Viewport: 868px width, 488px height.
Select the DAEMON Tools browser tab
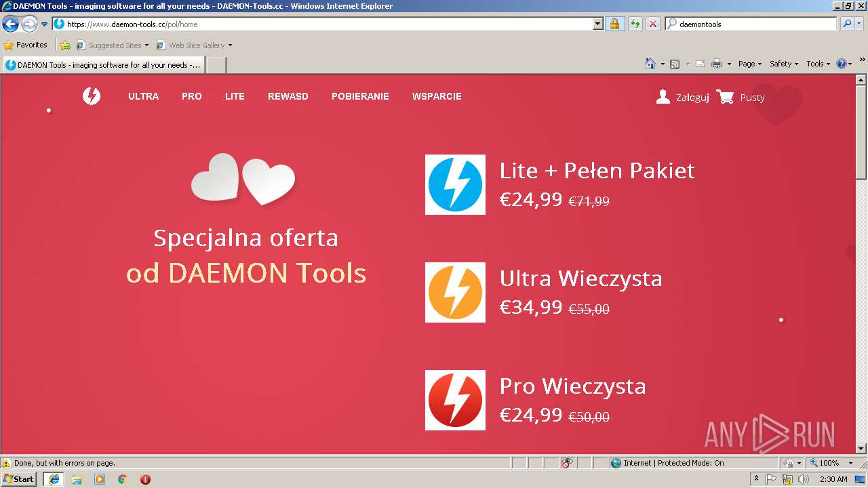click(103, 65)
